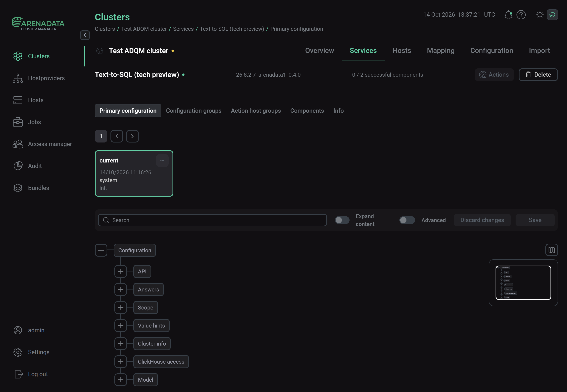This screenshot has height=392, width=567.
Task: Select dark theme moon toggle
Action: (552, 15)
